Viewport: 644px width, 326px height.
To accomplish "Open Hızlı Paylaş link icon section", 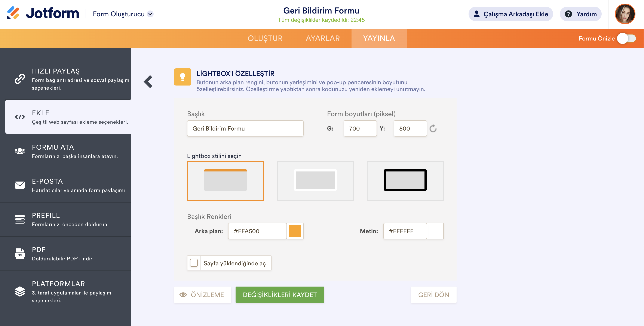I will click(20, 79).
